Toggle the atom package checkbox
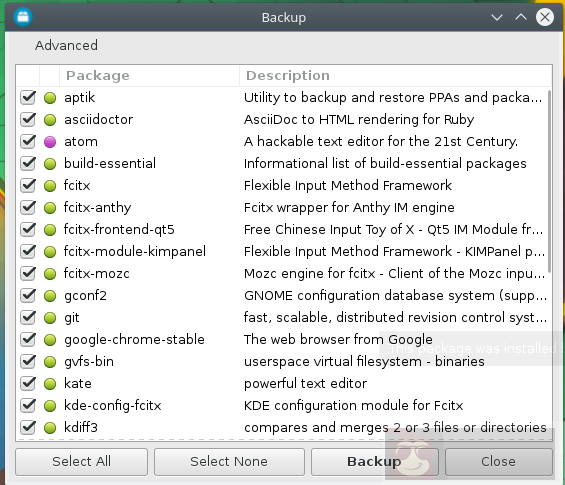Viewport: 565px width, 485px height. click(x=28, y=141)
